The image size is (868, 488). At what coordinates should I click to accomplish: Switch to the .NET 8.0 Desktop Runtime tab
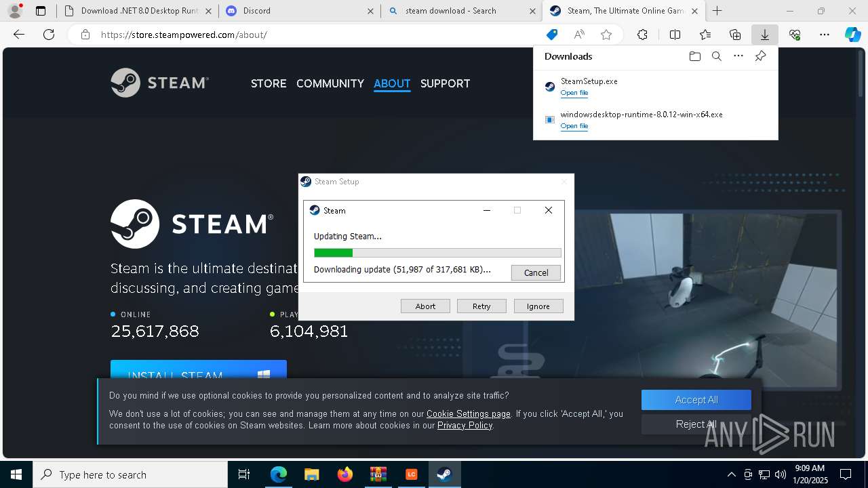click(138, 11)
